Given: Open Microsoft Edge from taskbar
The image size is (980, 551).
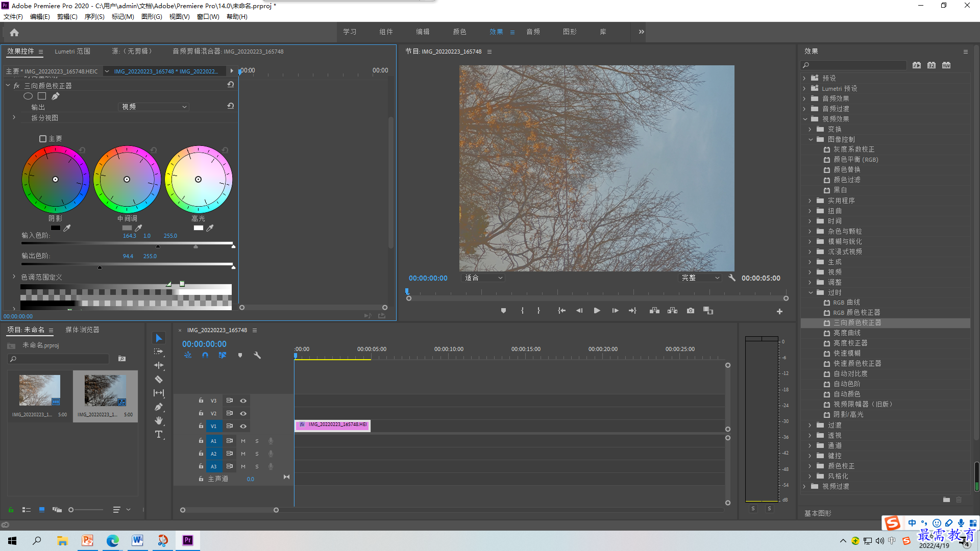Looking at the screenshot, I should coord(112,541).
